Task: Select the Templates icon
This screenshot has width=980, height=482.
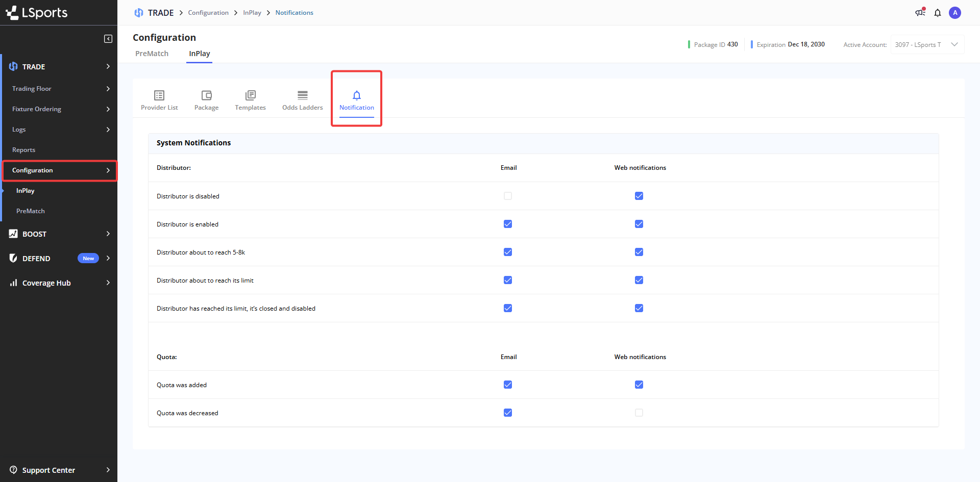Action: tap(250, 96)
